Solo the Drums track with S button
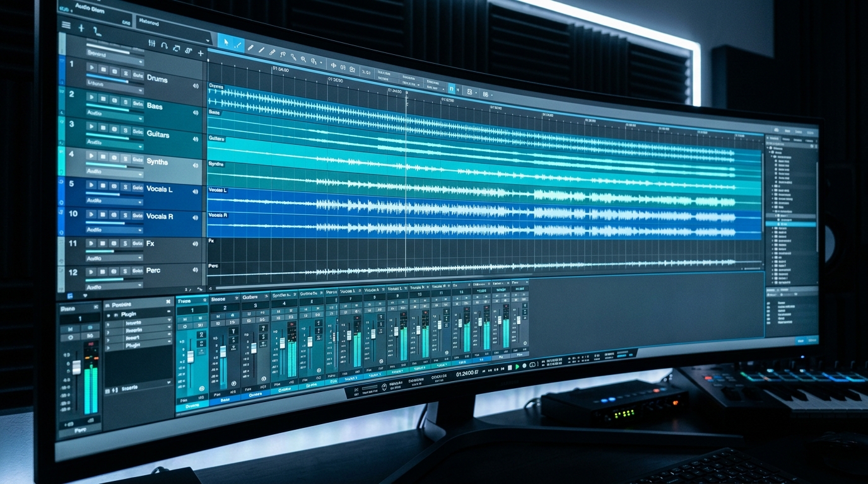Screen dimensions: 868x484 [x=126, y=74]
